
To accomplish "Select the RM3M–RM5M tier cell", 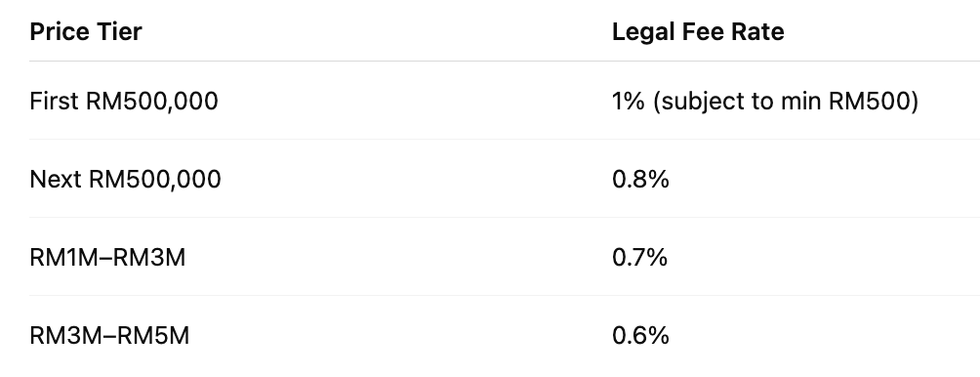I will point(109,336).
